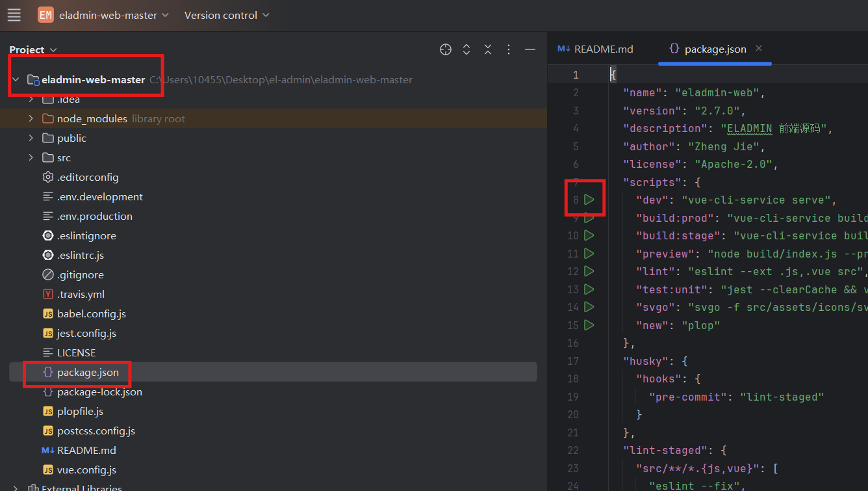The width and height of the screenshot is (868, 491).
Task: Click the "description" key in editor
Action: 665,128
